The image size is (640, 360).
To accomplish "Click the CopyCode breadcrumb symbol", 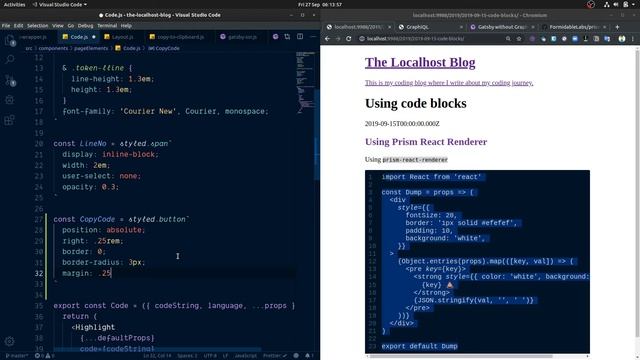I will [x=164, y=48].
